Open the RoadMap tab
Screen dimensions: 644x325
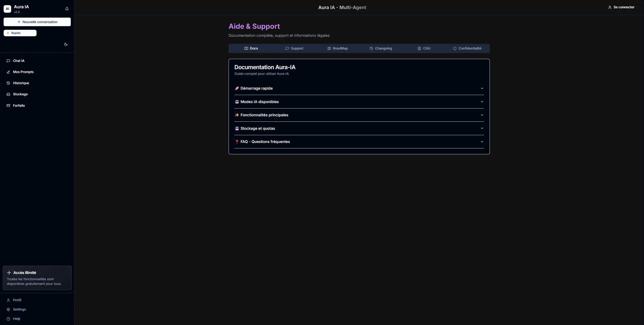click(x=337, y=48)
